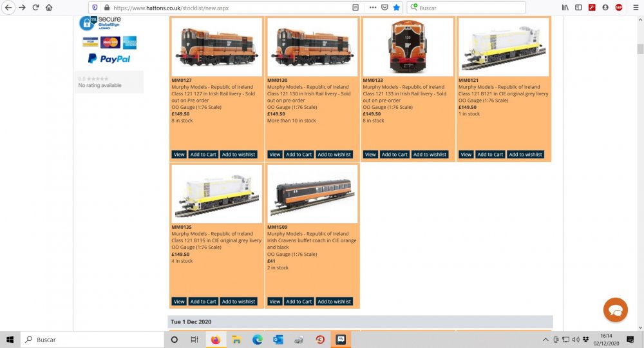Click the blue bookmark star icon
Image resolution: width=644 pixels, height=348 pixels.
(396, 8)
